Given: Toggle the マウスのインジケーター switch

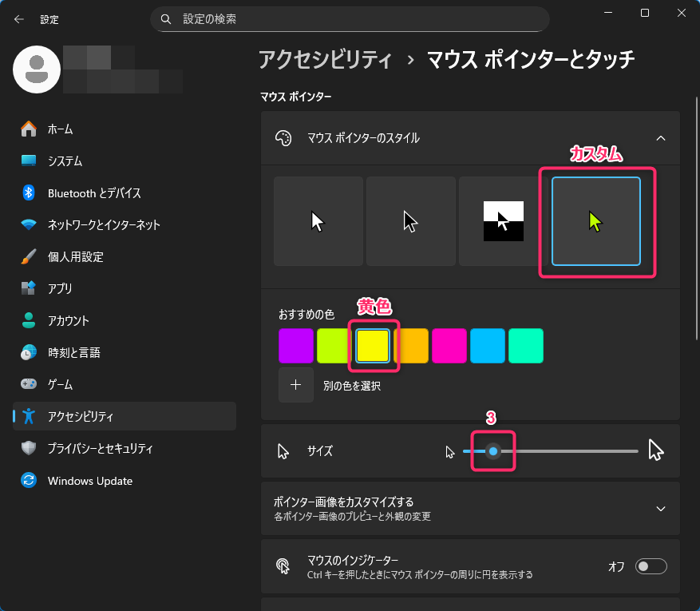Looking at the screenshot, I should coord(651,566).
